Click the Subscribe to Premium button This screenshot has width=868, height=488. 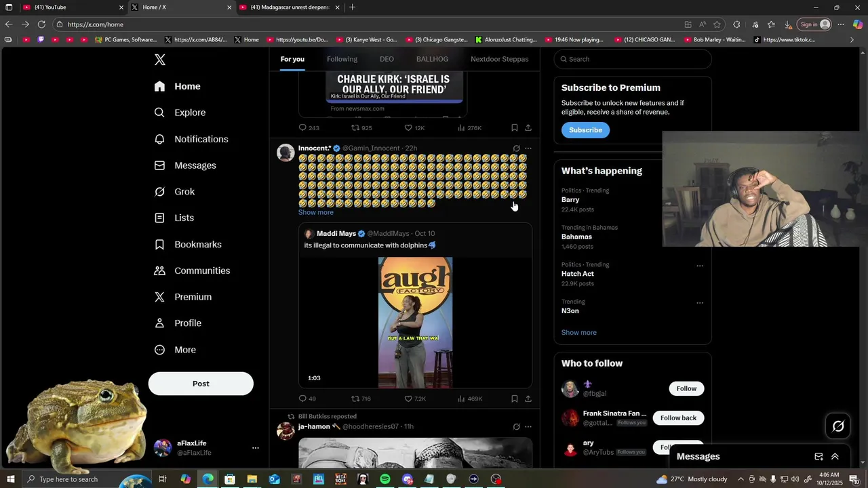[585, 130]
